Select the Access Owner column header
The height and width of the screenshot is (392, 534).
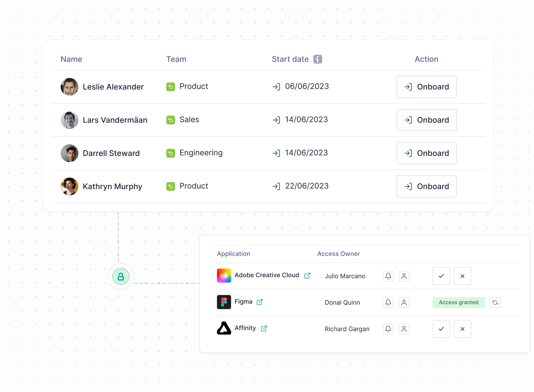pyautogui.click(x=338, y=254)
